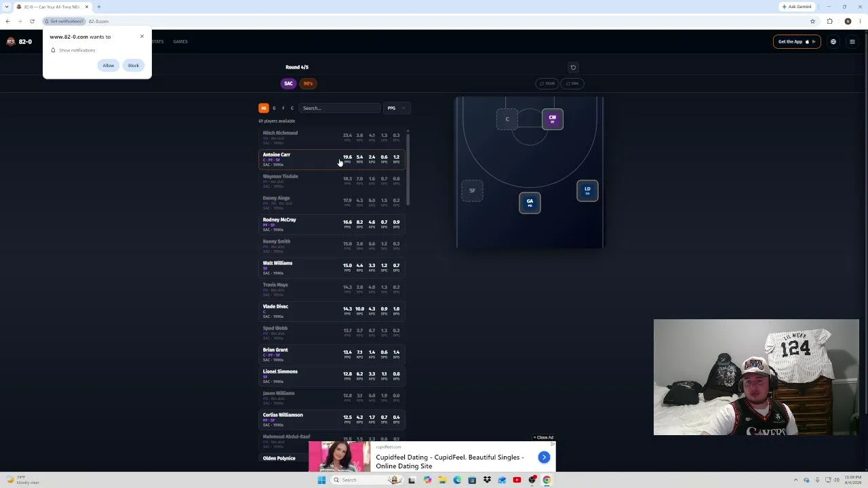Click the reset draft circular arrow icon
The height and width of the screenshot is (488, 868).
click(573, 67)
